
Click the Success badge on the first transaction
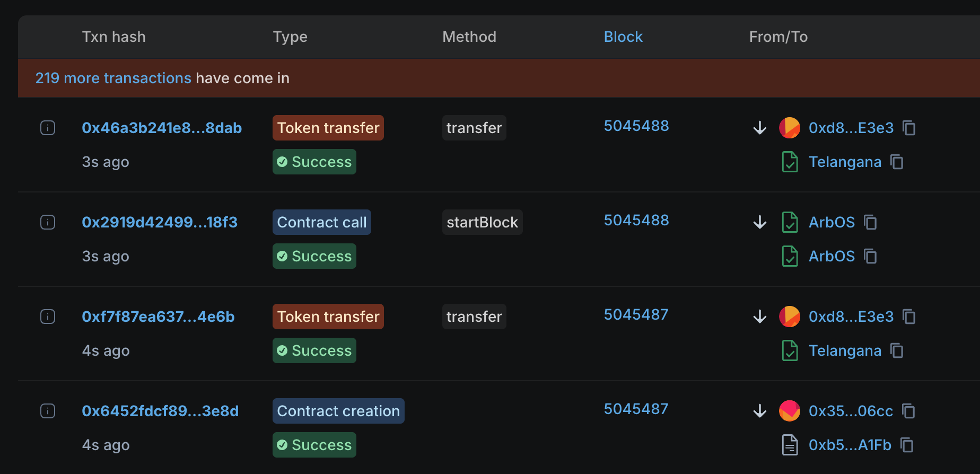click(314, 162)
